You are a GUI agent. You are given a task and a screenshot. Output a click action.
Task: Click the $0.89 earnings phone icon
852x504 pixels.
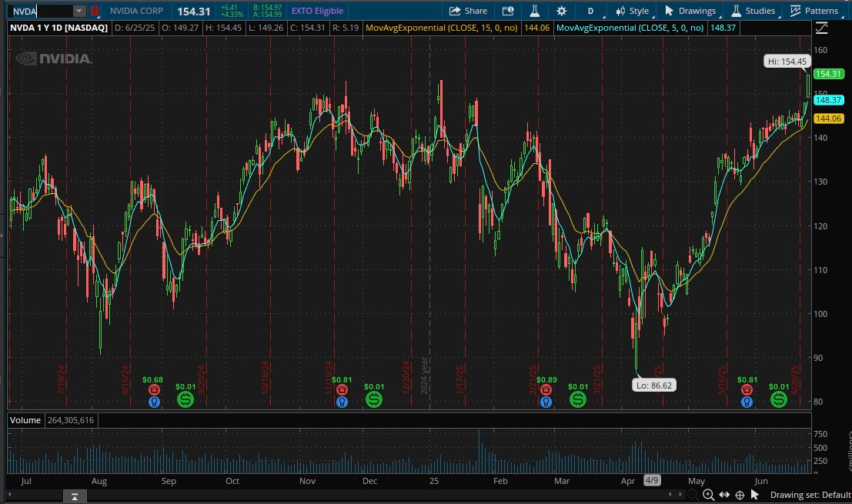(x=546, y=390)
